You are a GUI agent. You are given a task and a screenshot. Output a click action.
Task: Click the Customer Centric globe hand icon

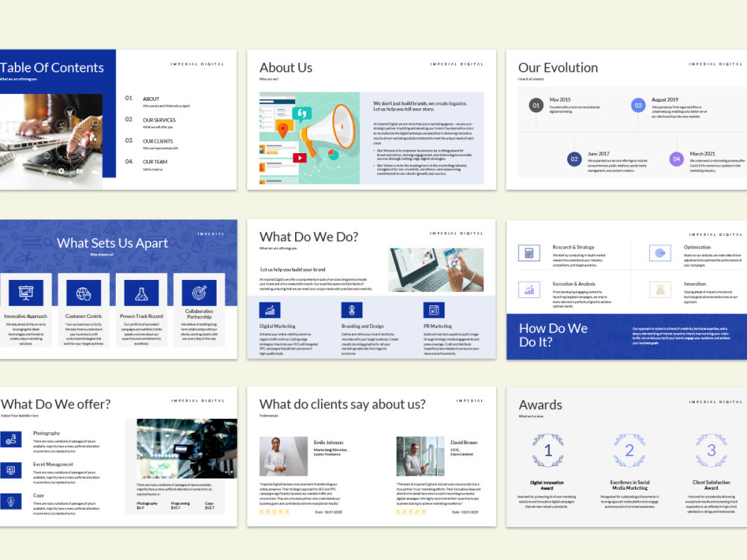point(84,293)
